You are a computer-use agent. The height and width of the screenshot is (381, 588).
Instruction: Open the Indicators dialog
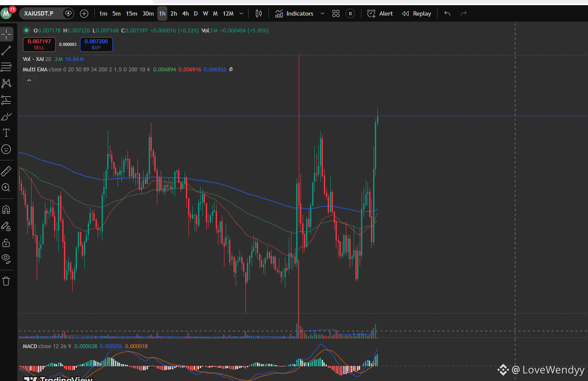tap(294, 13)
